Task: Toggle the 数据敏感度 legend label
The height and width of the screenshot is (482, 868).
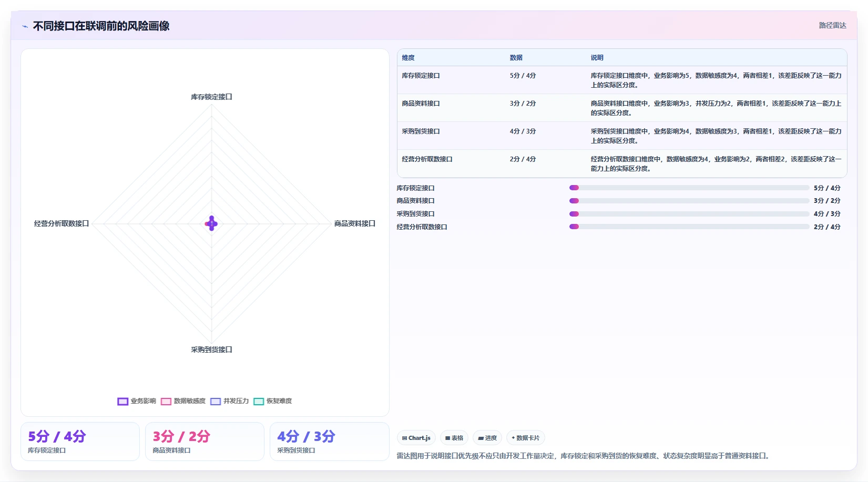Action: click(189, 401)
